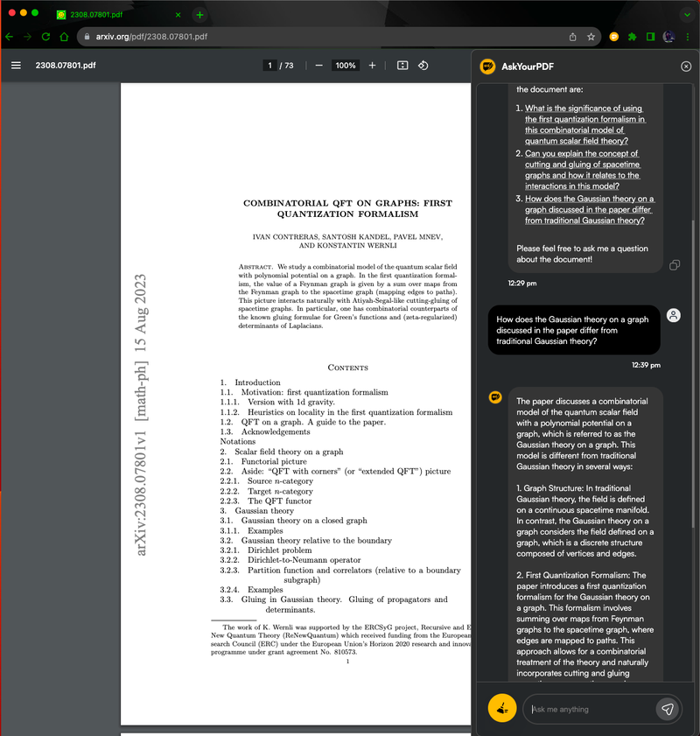Expand the chevron next to the profile avatar

coord(686,14)
